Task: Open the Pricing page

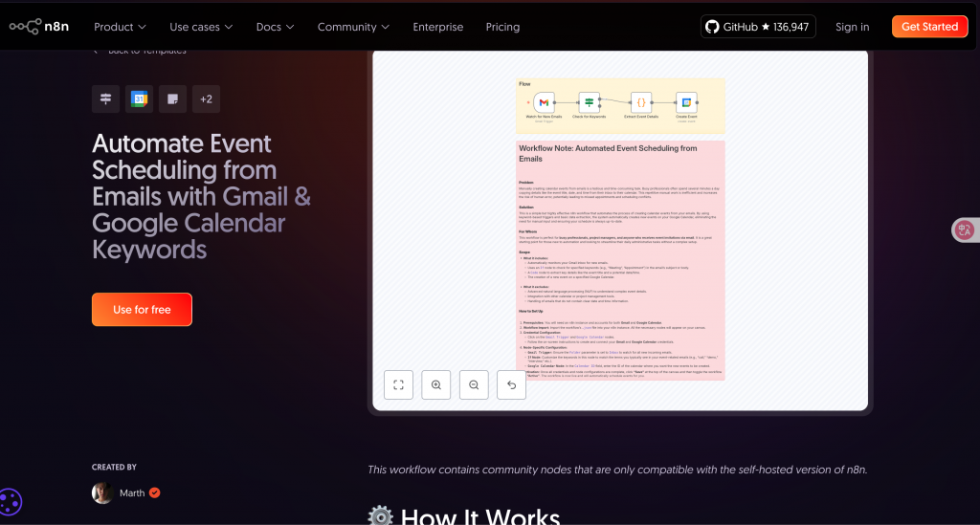Action: pyautogui.click(x=502, y=27)
